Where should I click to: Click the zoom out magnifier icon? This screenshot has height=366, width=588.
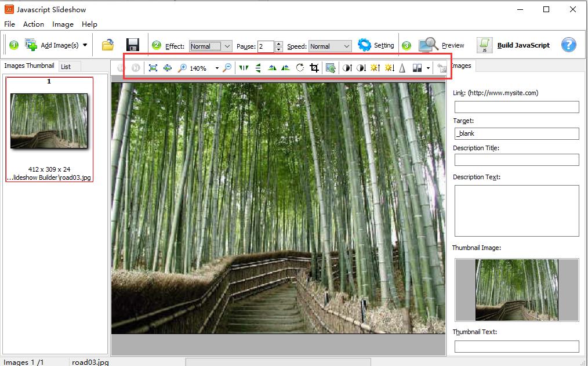227,68
